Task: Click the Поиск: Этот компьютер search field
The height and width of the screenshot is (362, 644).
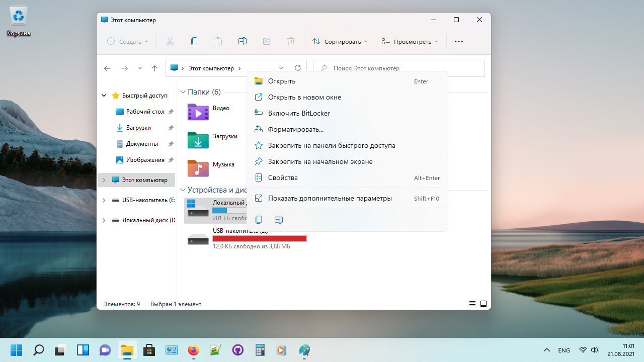Action: tap(399, 68)
